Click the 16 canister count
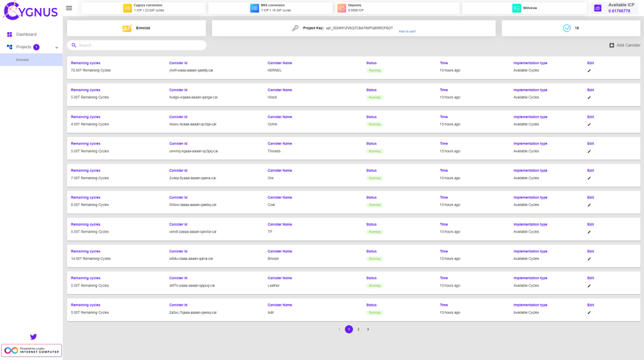Viewport: 644px width, 360px height. [576, 28]
